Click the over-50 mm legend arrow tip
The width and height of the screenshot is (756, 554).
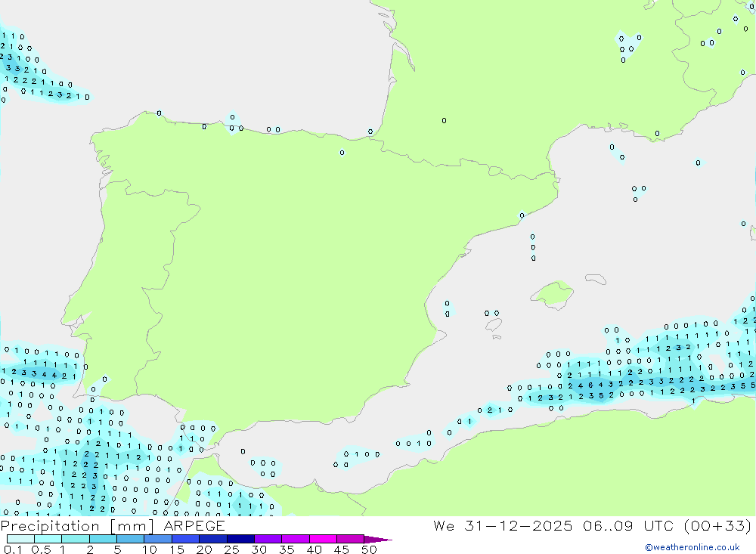(379, 540)
